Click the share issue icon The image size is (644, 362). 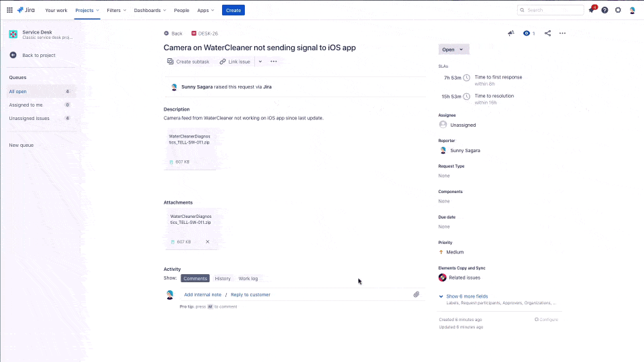pos(547,34)
